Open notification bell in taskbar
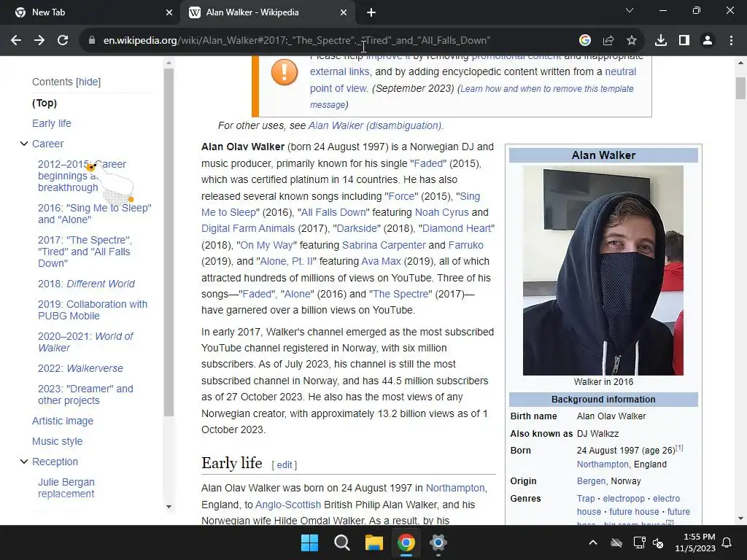Screen dimensions: 747x560 pos(727,542)
